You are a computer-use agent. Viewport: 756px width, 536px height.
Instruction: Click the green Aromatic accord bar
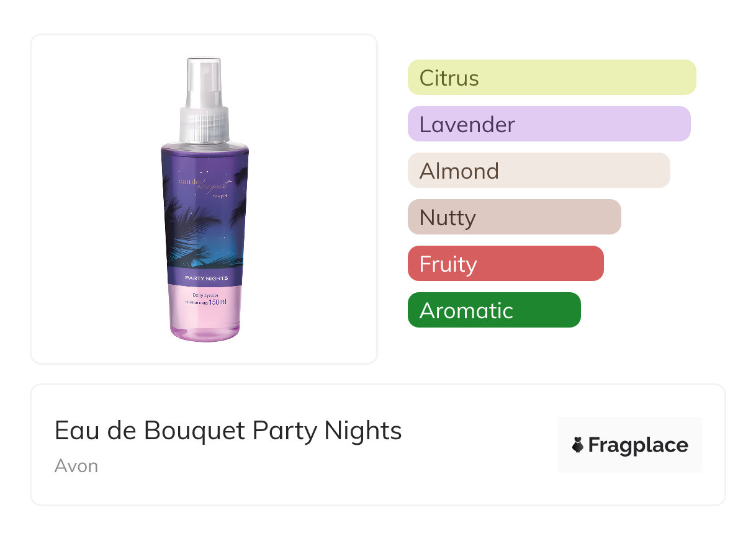coord(493,310)
